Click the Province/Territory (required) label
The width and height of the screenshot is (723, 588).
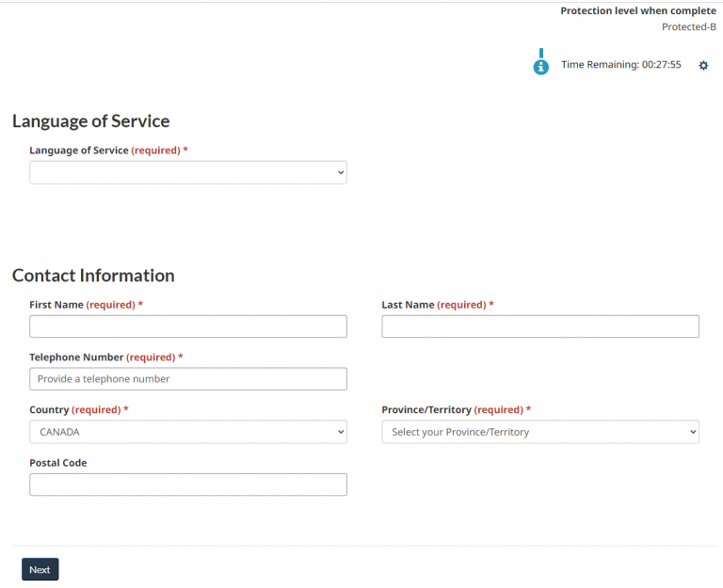point(456,409)
